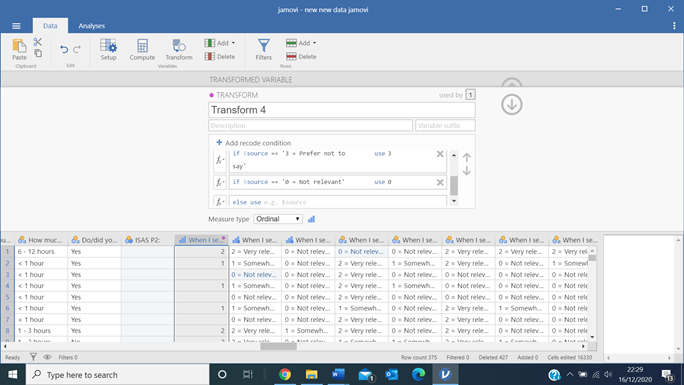Screen dimensions: 684x385
Task: Open the Add variable dropdown
Action: (x=220, y=43)
